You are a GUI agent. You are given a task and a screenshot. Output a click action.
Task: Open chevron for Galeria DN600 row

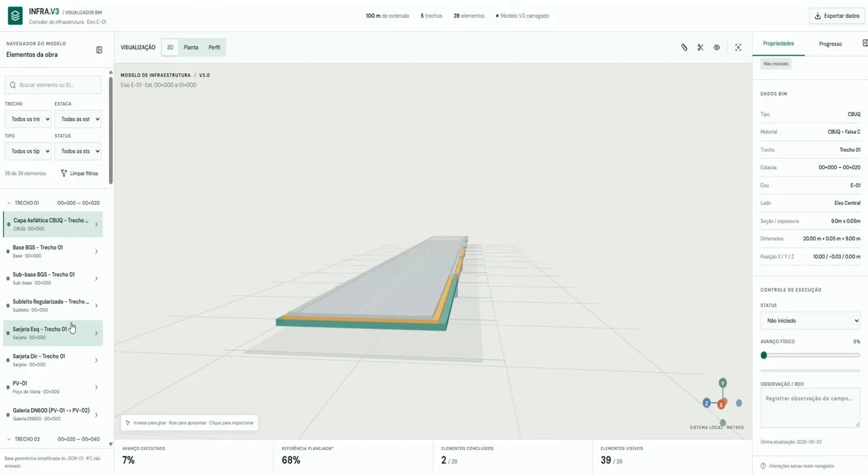[96, 415]
